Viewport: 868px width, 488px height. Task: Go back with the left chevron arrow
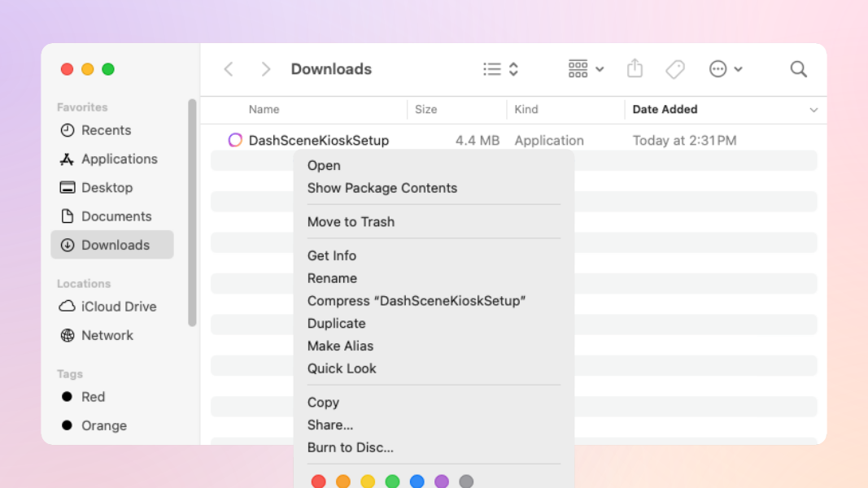coord(229,69)
